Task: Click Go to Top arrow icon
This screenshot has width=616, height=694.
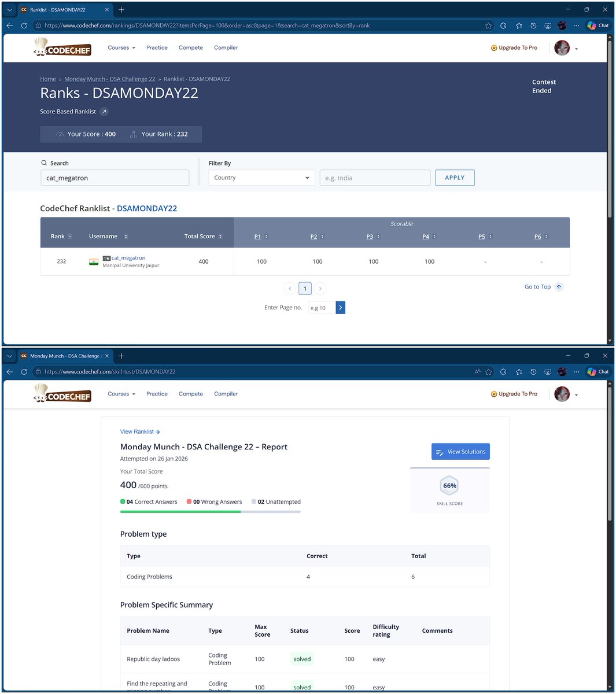Action: [559, 287]
